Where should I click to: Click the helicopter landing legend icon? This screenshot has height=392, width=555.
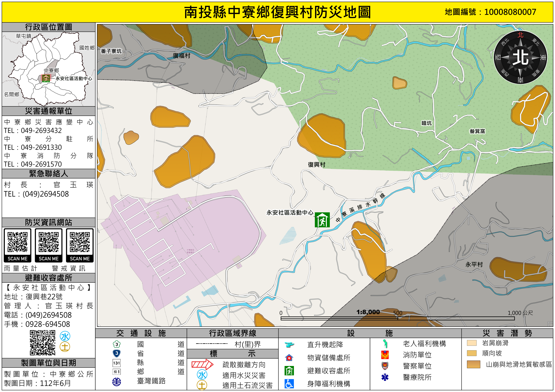[x=289, y=344]
